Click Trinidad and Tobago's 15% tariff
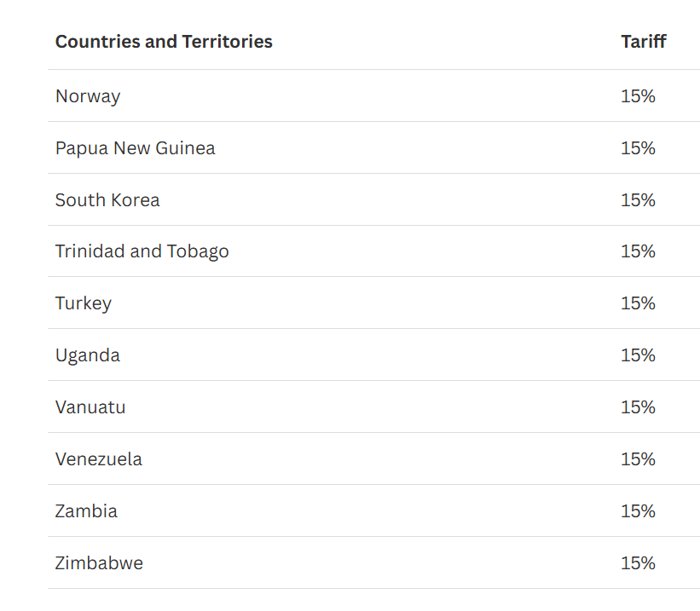 (x=638, y=251)
